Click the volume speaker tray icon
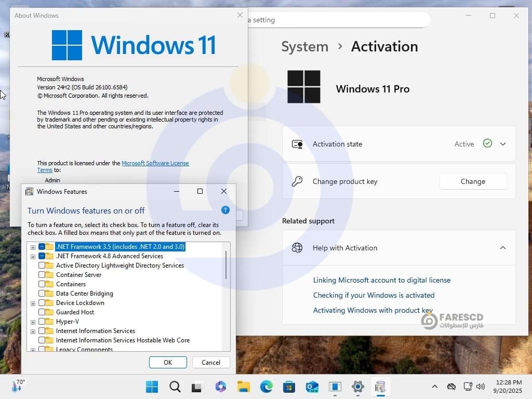The image size is (532, 399). coord(480,387)
